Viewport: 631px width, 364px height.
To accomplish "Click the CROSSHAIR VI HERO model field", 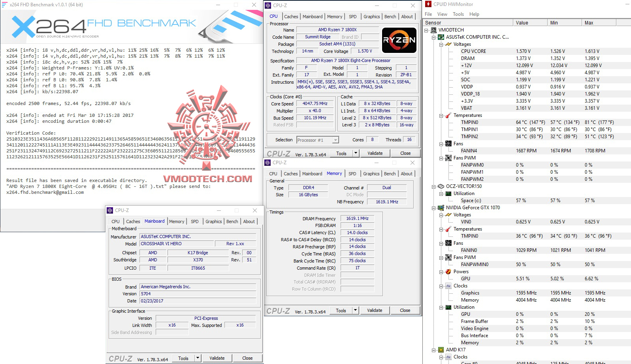I will coord(177,244).
